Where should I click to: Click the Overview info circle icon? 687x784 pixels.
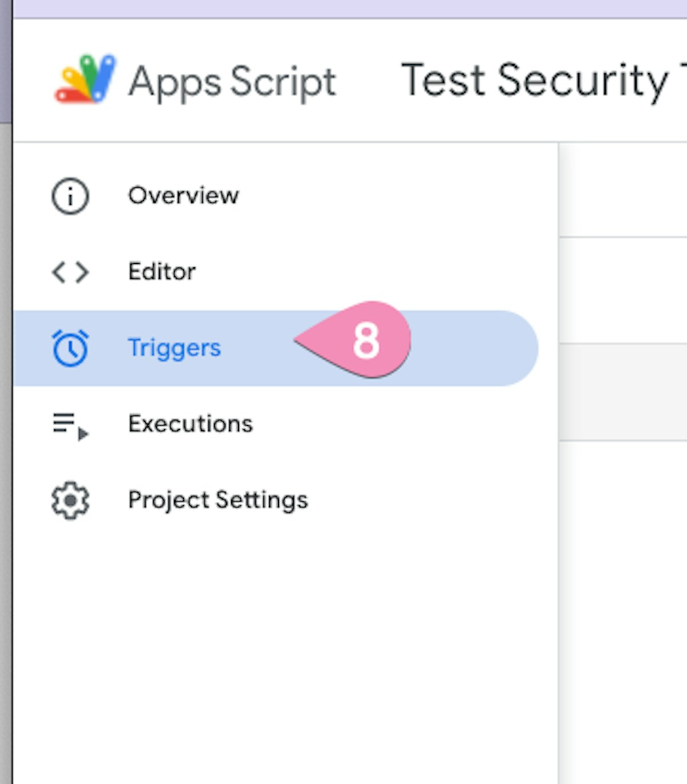pos(70,196)
